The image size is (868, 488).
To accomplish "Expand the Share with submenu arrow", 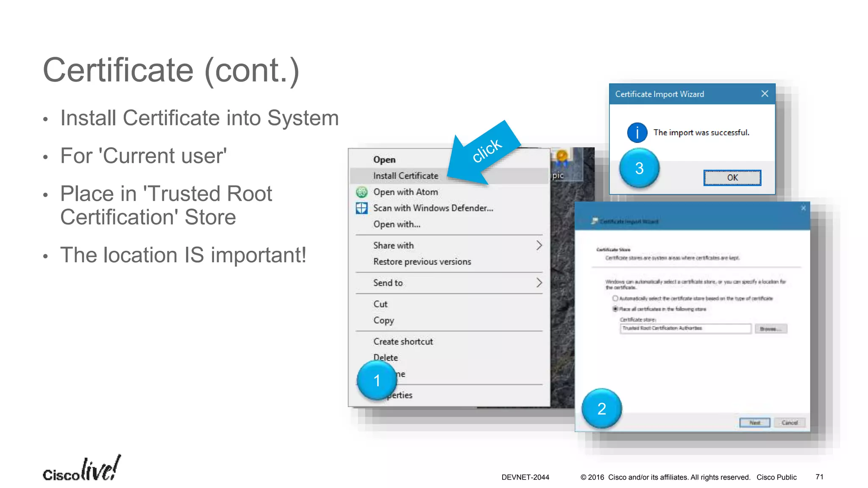I will point(539,245).
